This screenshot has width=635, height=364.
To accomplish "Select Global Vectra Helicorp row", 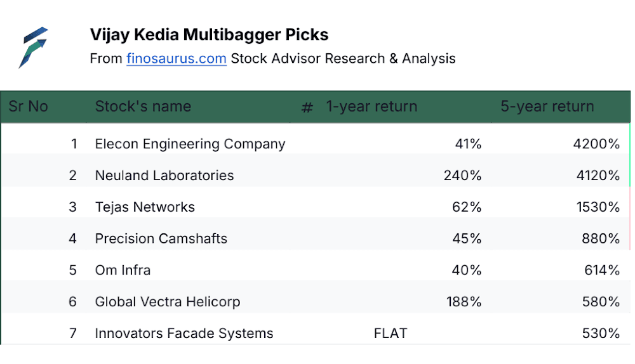I will [x=316, y=302].
